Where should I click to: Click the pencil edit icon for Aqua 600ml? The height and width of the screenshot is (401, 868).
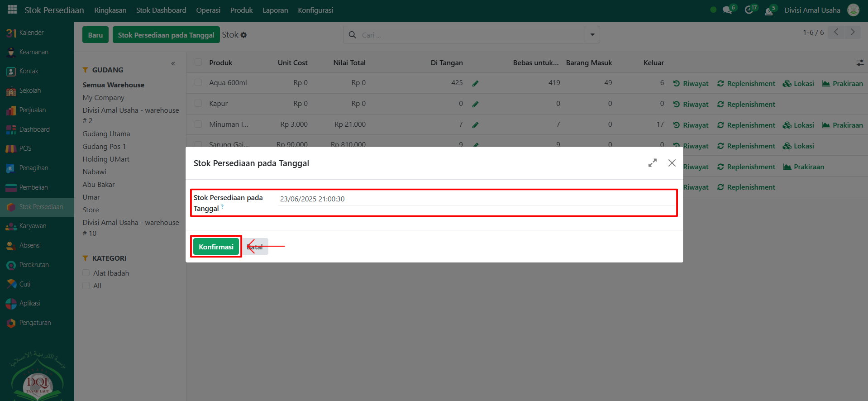click(x=475, y=83)
